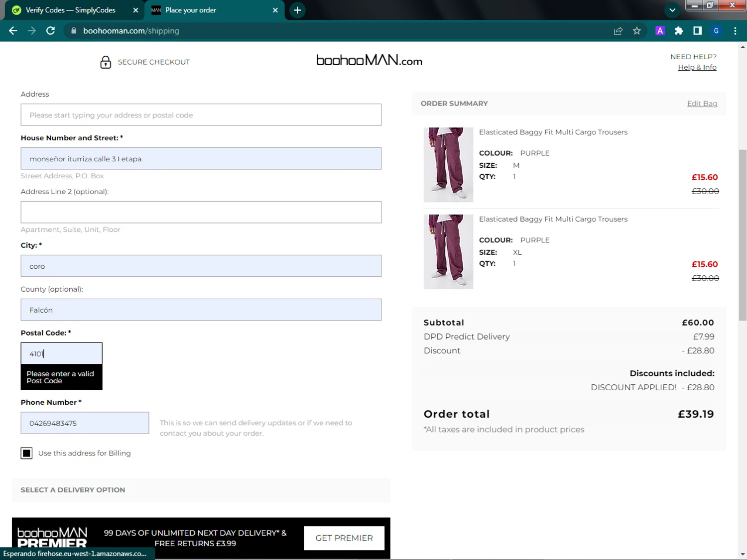747x560 pixels.
Task: Open size XL cargo trousers thumbnail
Action: [448, 252]
